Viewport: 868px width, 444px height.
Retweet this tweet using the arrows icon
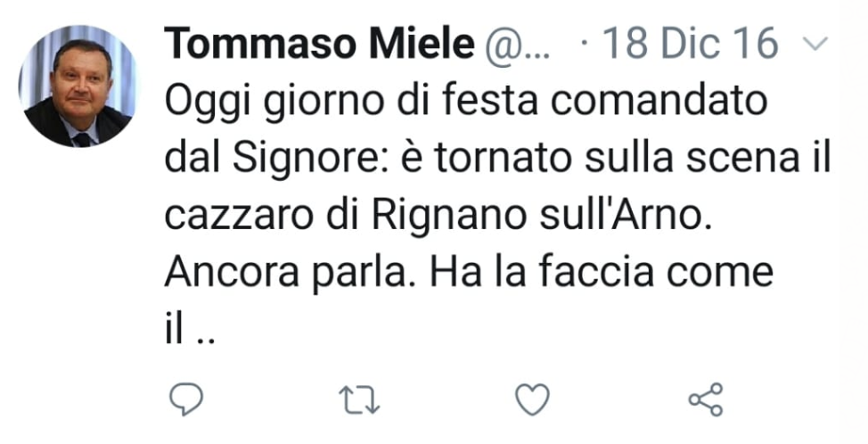[x=360, y=401]
